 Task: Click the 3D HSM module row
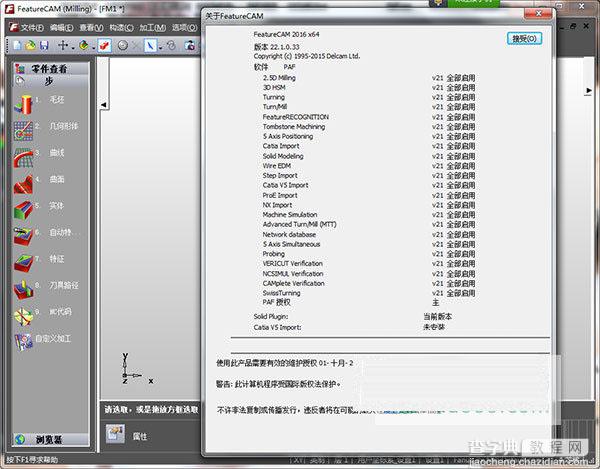click(369, 87)
